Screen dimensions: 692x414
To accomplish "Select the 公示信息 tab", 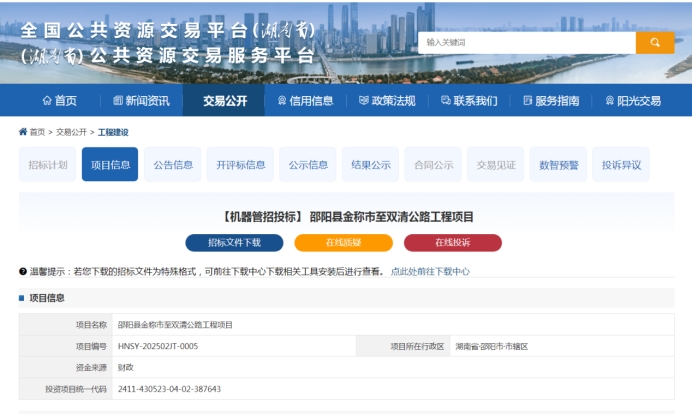I will 308,165.
